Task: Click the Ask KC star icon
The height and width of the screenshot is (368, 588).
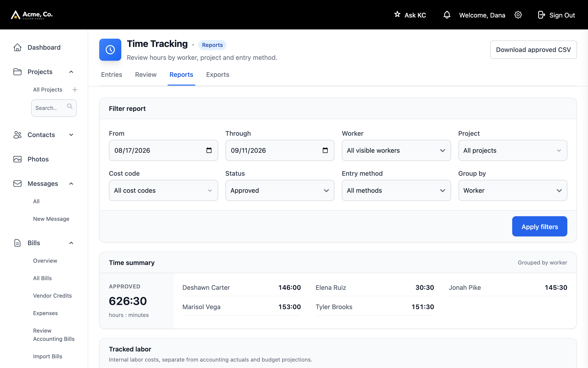Action: [397, 14]
